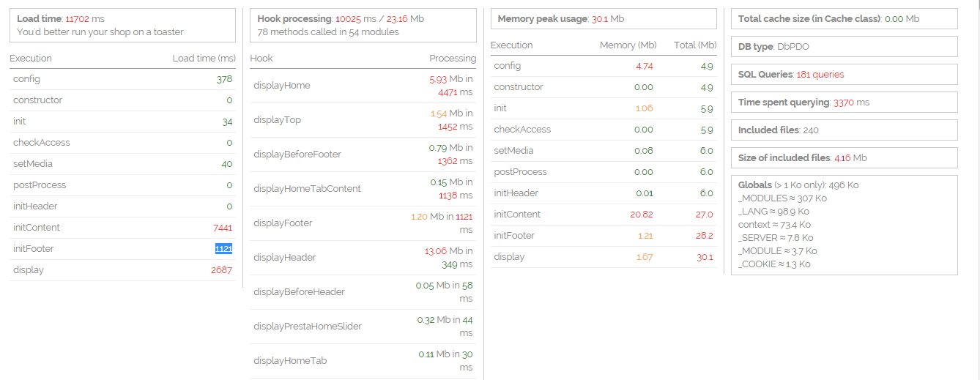Image resolution: width=980 pixels, height=380 pixels.
Task: Click the Included files count box
Action: (x=844, y=130)
